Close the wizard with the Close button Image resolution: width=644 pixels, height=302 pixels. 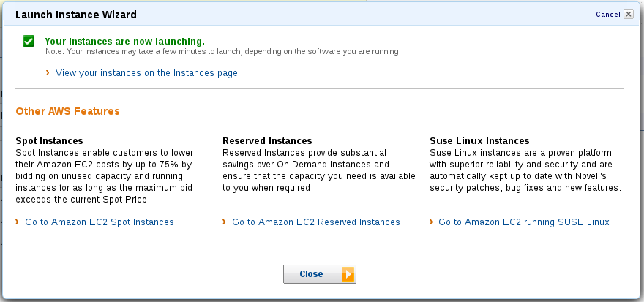click(320, 274)
